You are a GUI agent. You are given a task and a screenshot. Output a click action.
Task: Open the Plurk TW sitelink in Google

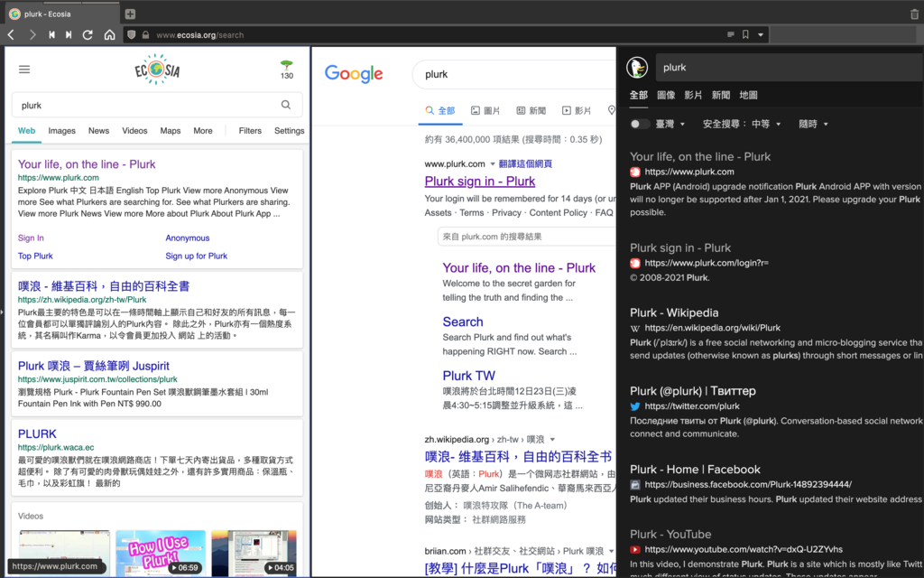pyautogui.click(x=468, y=376)
